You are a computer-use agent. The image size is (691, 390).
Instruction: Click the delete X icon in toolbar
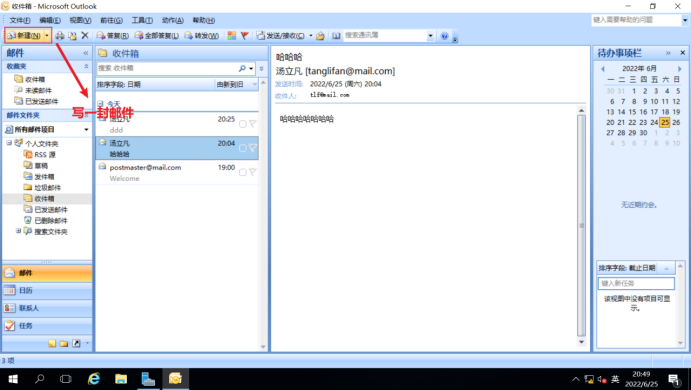[85, 36]
